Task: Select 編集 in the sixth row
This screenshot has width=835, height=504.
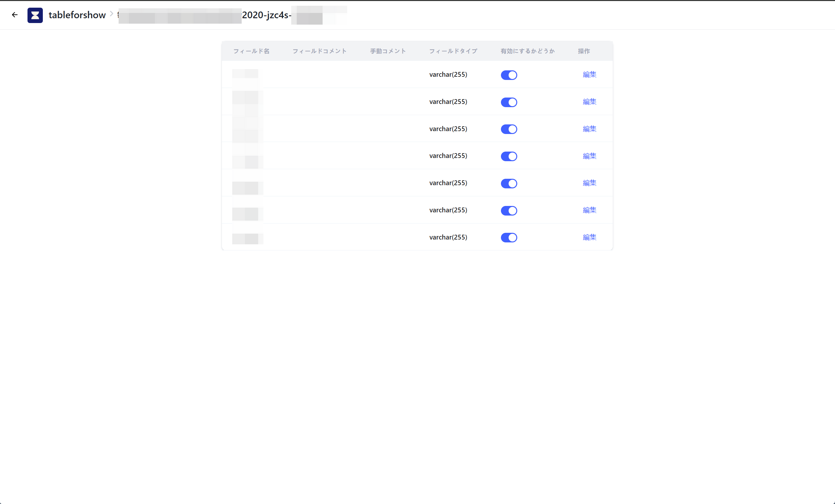Action: pos(589,210)
